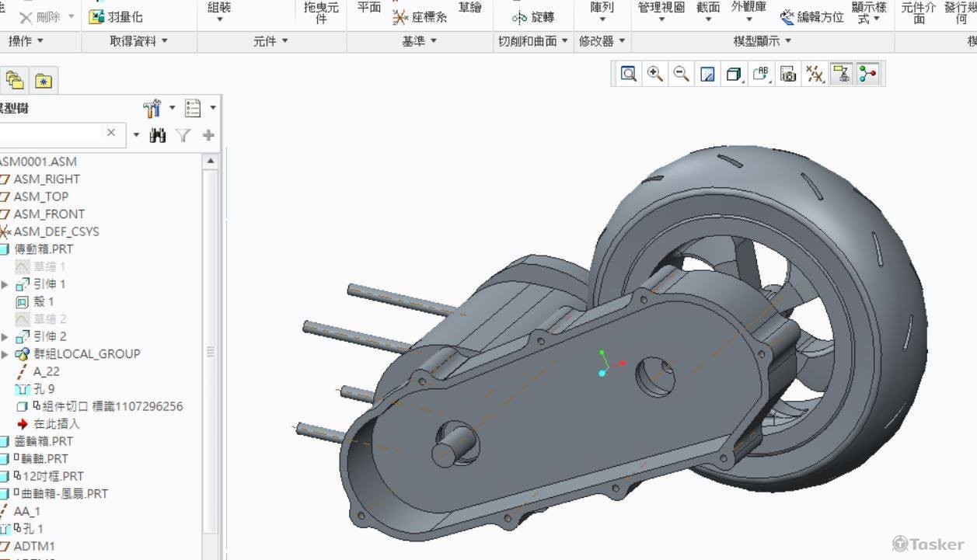Toggle the annotation display icon
This screenshot has width=977, height=560.
[841, 74]
